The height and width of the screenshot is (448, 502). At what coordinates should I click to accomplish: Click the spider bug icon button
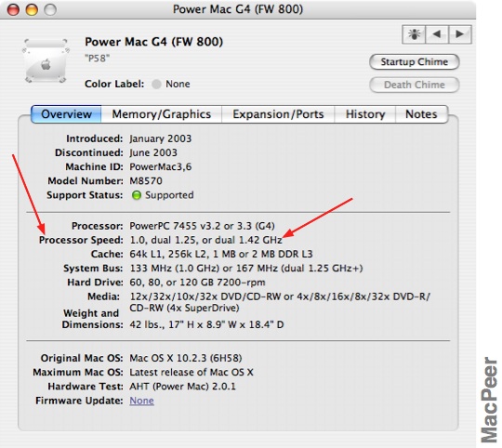pyautogui.click(x=414, y=34)
